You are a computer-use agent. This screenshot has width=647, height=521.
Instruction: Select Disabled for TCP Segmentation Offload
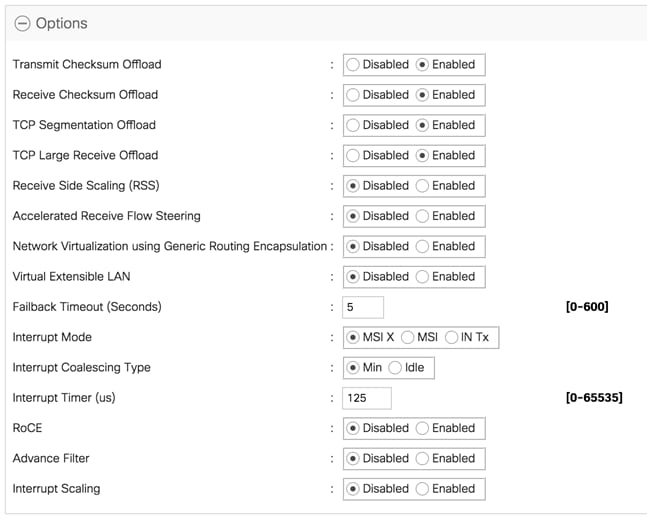pos(353,125)
